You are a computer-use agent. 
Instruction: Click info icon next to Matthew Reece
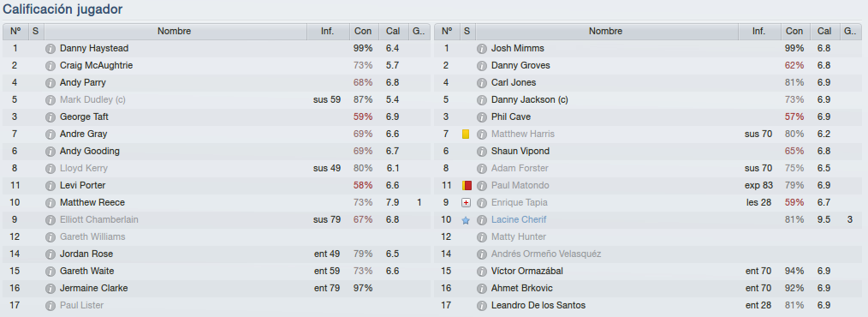[x=51, y=203]
